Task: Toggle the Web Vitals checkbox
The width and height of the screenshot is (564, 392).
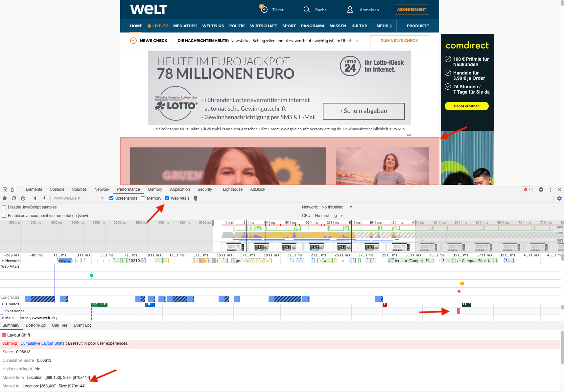Action: [x=167, y=198]
